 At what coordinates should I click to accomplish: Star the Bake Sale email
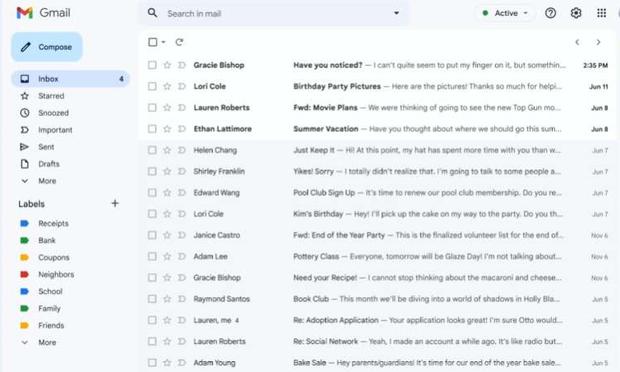[x=167, y=363]
